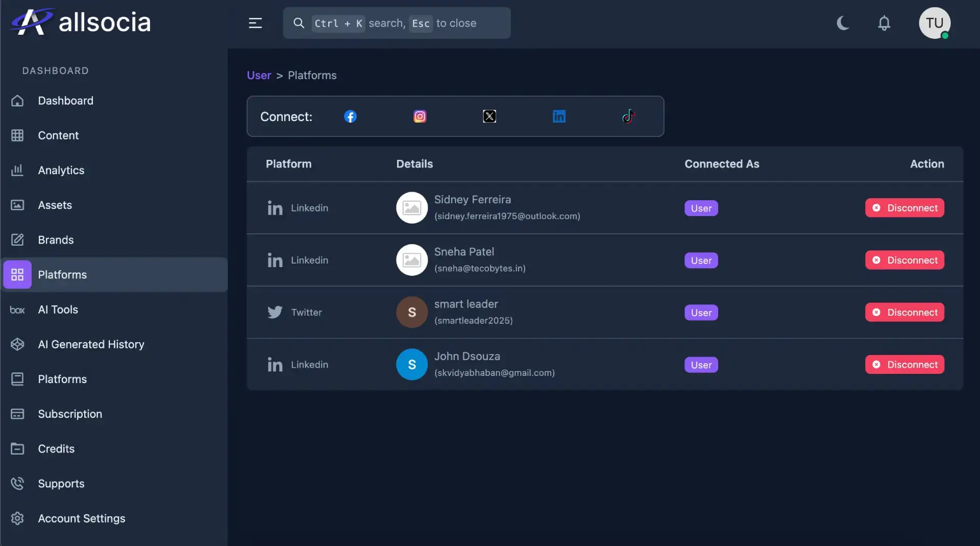
Task: Click the allsocia logo
Action: click(81, 22)
